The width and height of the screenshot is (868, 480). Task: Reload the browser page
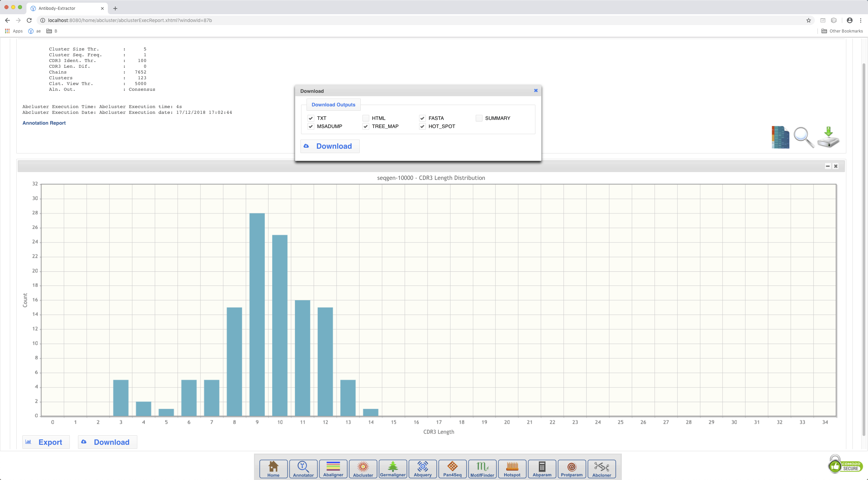[29, 20]
